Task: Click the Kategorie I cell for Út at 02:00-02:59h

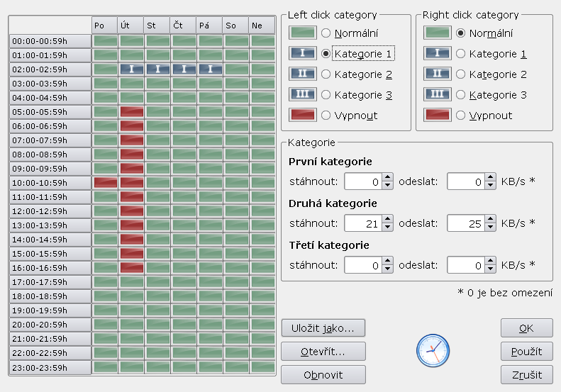Action: (x=132, y=69)
